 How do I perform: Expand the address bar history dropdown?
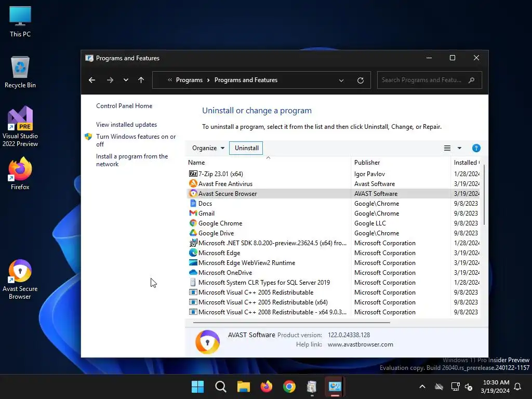341,81
